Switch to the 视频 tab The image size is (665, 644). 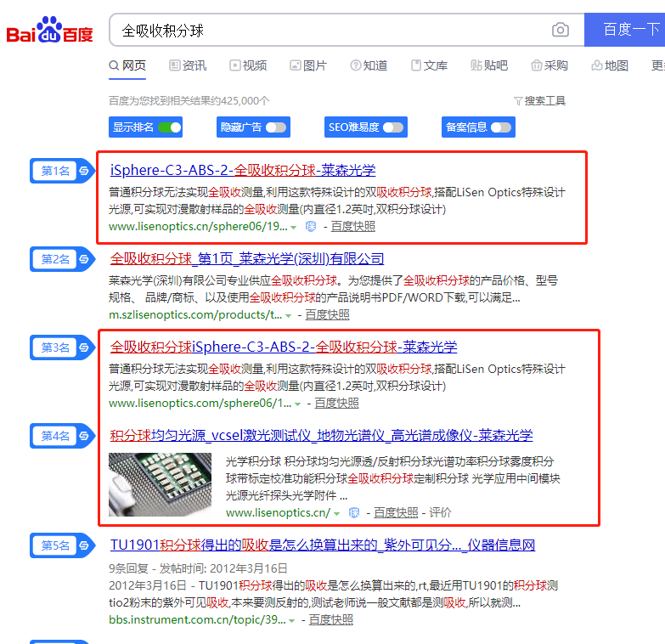pyautogui.click(x=248, y=65)
